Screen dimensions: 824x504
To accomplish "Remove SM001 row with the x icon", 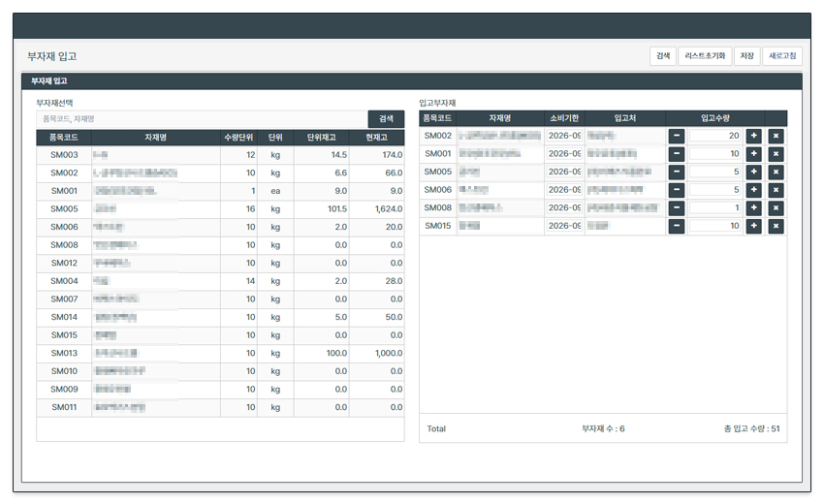I will click(776, 154).
